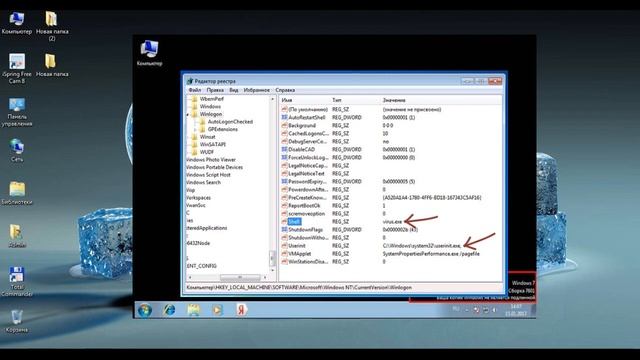Viewport: 640px width, 360px height.
Task: Open the Вид menu
Action: (x=233, y=90)
